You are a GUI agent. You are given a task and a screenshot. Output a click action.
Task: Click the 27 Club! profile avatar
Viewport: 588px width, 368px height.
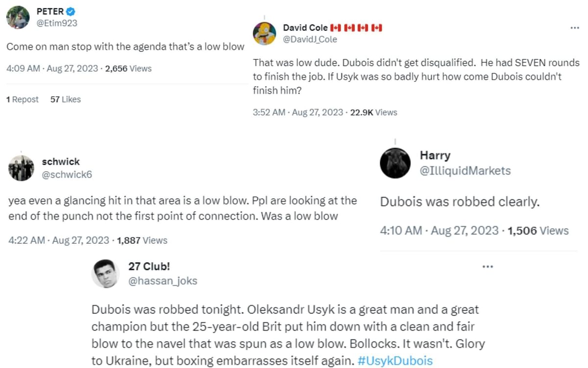[106, 273]
